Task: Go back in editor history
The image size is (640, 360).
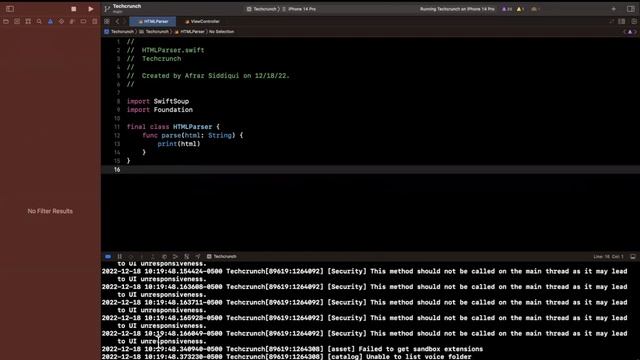Action: pos(118,21)
